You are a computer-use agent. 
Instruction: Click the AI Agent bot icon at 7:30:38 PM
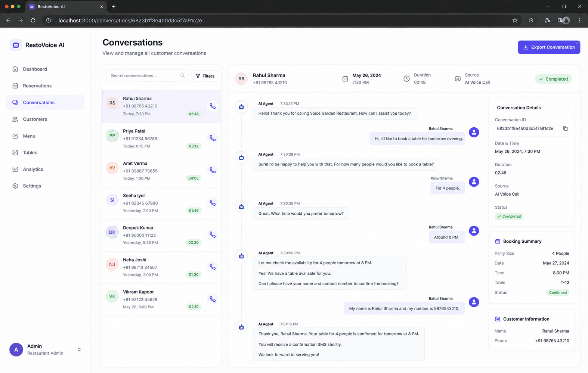point(241,207)
